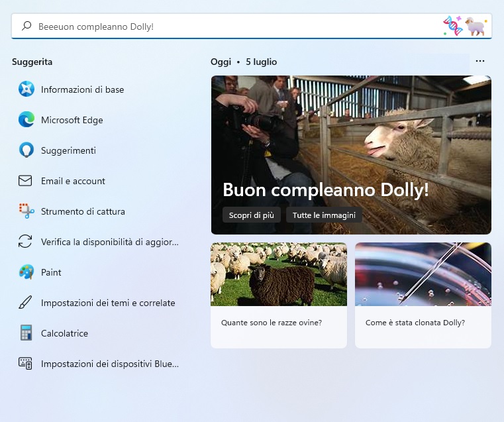The image size is (504, 422).
Task: Click the 'Oggi • 5 luglio' date header
Action: (x=244, y=62)
